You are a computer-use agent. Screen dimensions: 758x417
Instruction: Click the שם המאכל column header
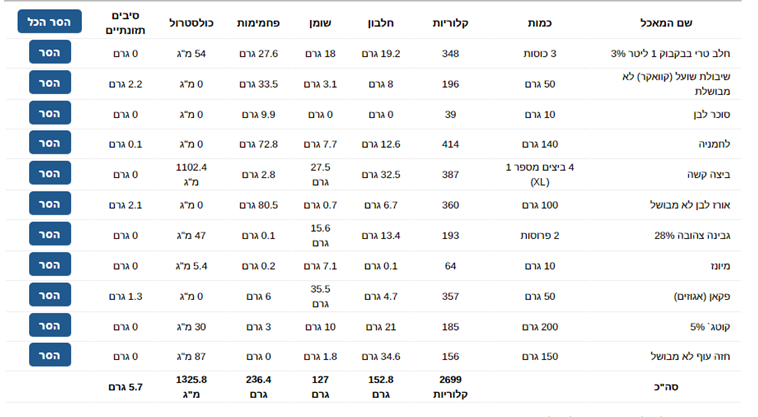(x=666, y=23)
